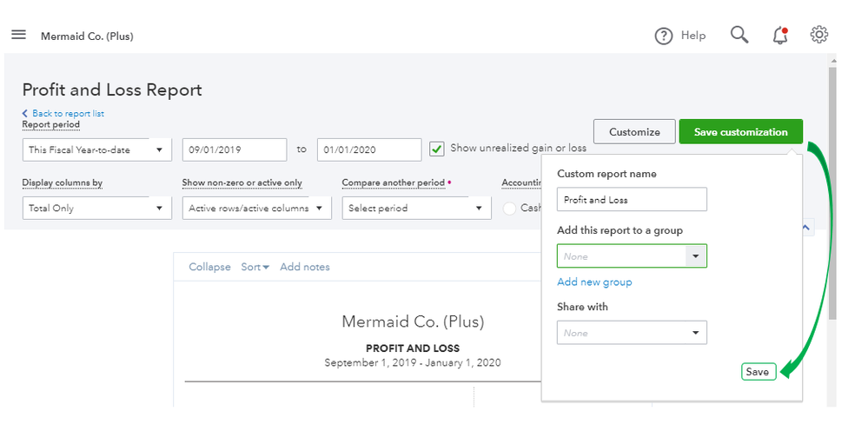
Task: Select the Cash accounting method radio button
Action: tap(512, 209)
